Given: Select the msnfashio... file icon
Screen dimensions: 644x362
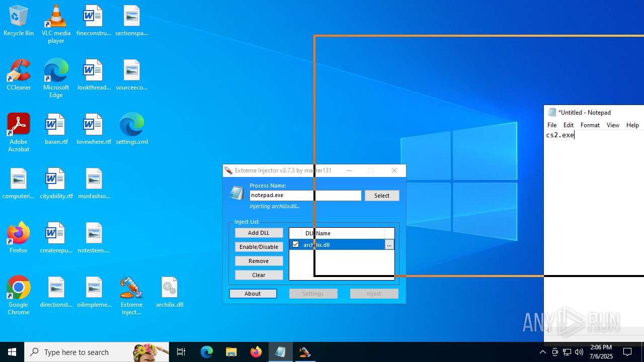Looking at the screenshot, I should click(94, 184).
